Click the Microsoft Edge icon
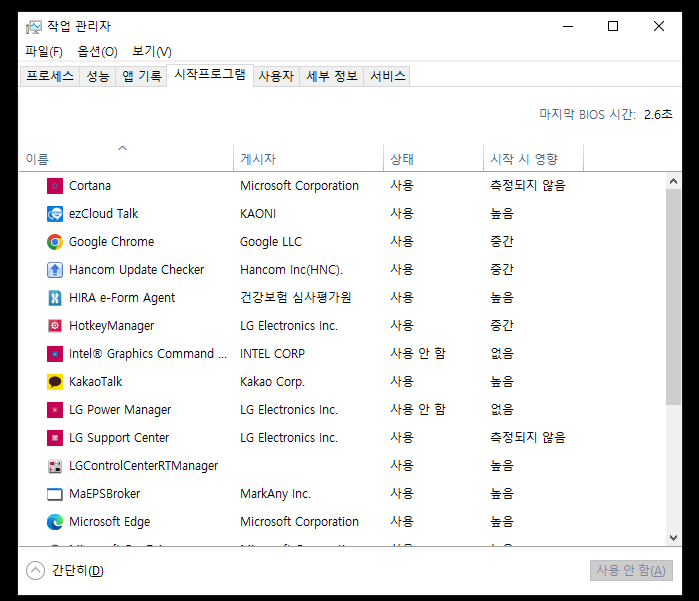The width and height of the screenshot is (699, 601). point(55,522)
